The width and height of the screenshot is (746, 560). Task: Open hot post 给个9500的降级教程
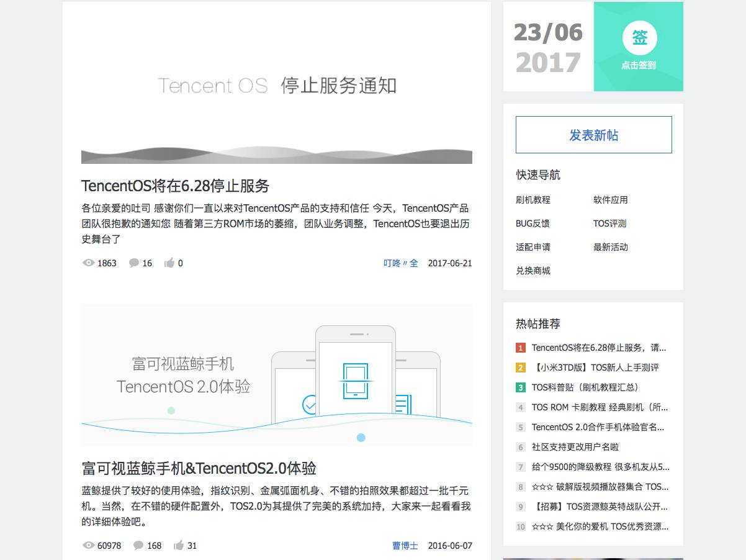click(601, 467)
